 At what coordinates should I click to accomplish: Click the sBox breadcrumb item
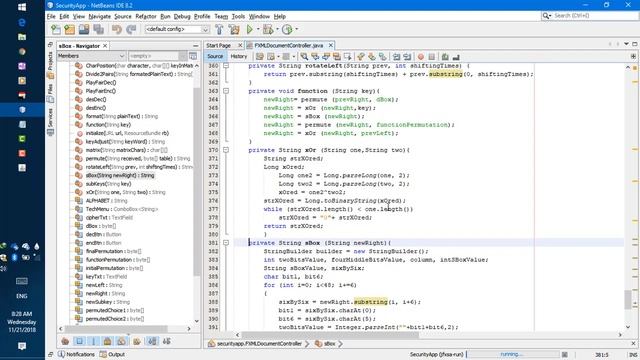coord(329,344)
